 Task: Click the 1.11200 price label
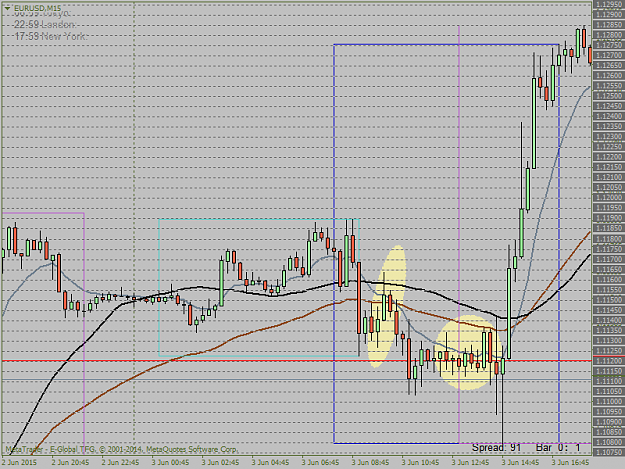point(609,361)
